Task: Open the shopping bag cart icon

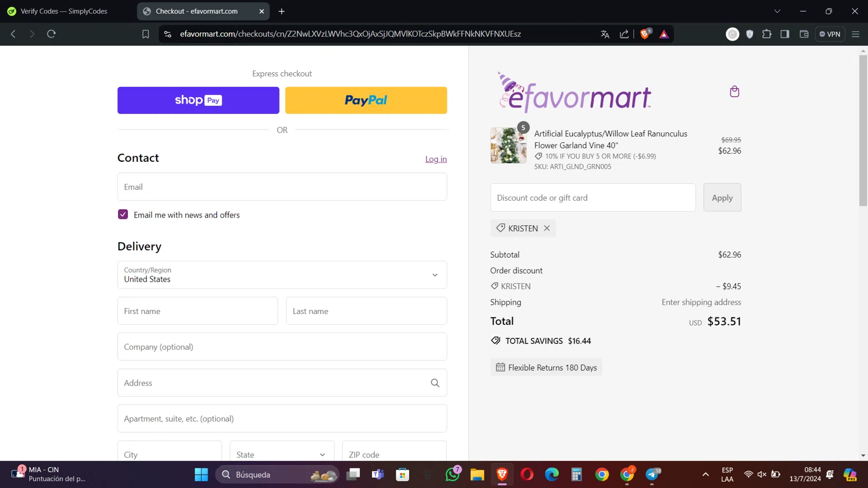Action: tap(734, 91)
